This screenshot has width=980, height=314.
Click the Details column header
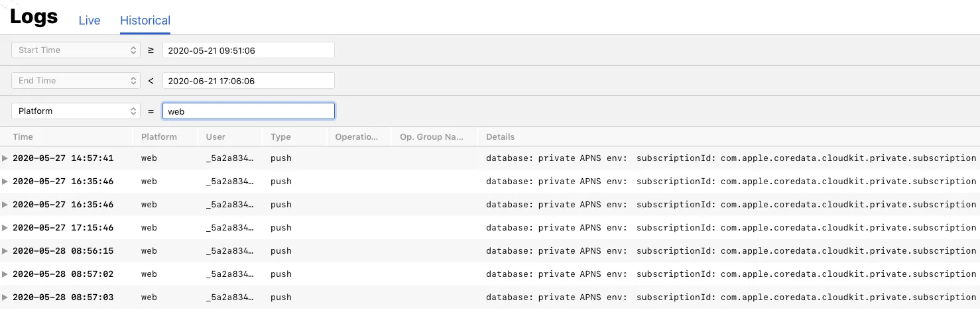500,137
